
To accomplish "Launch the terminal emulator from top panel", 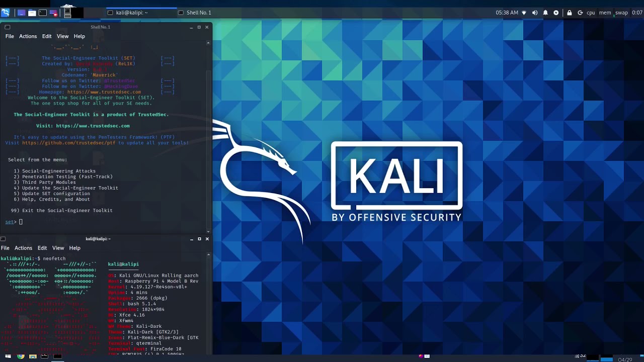I will point(43,13).
